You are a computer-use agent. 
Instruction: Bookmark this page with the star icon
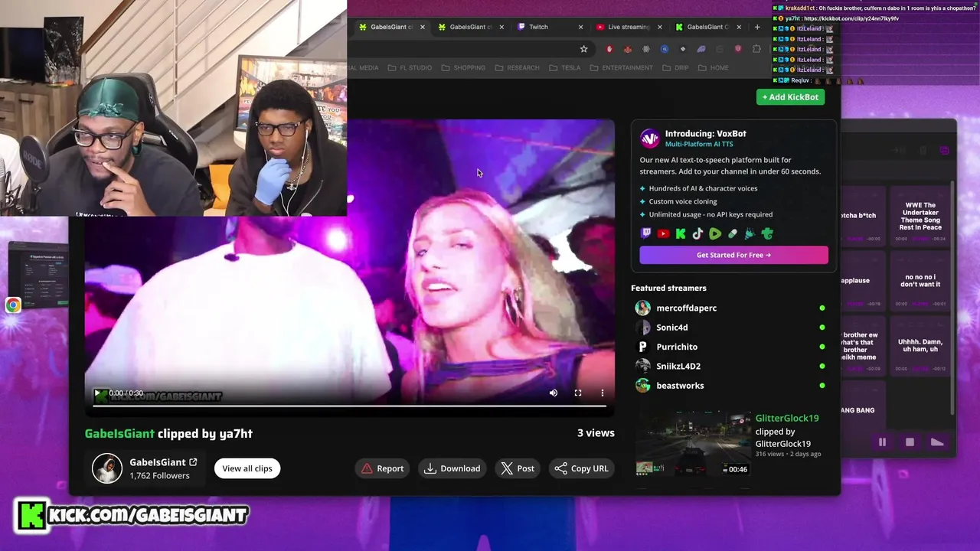coord(583,49)
